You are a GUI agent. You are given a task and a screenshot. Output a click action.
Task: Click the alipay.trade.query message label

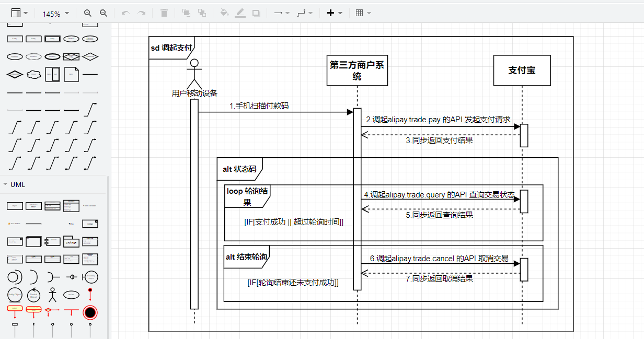(x=440, y=194)
